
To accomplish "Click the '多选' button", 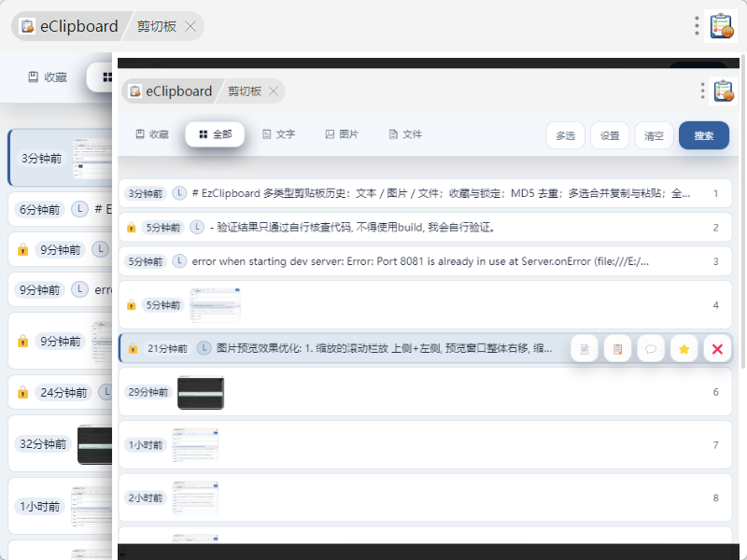I will (565, 135).
